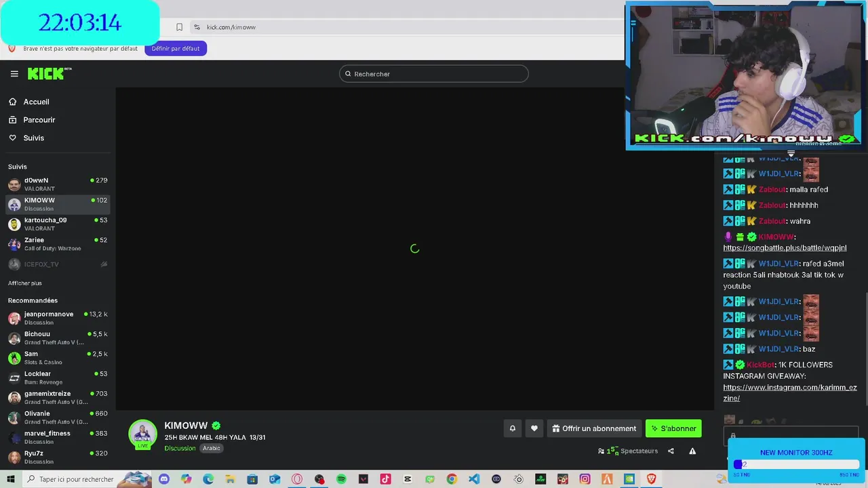The image size is (868, 488).
Task: Open kartoucha_09 channel
Action: click(x=58, y=224)
